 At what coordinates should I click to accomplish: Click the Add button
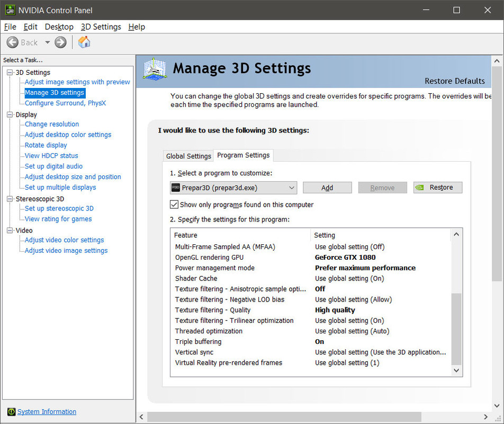point(327,188)
